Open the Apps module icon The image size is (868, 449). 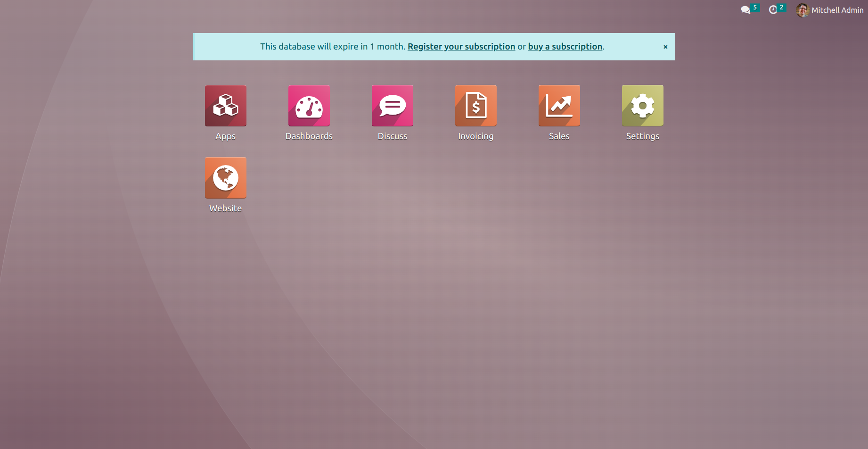click(x=226, y=106)
